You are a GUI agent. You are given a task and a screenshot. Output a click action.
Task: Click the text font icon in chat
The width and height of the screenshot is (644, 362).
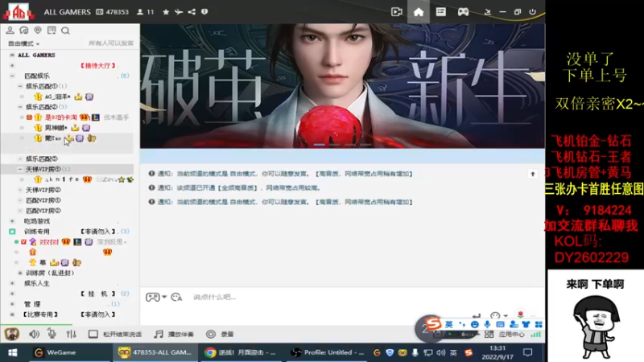[176, 297]
